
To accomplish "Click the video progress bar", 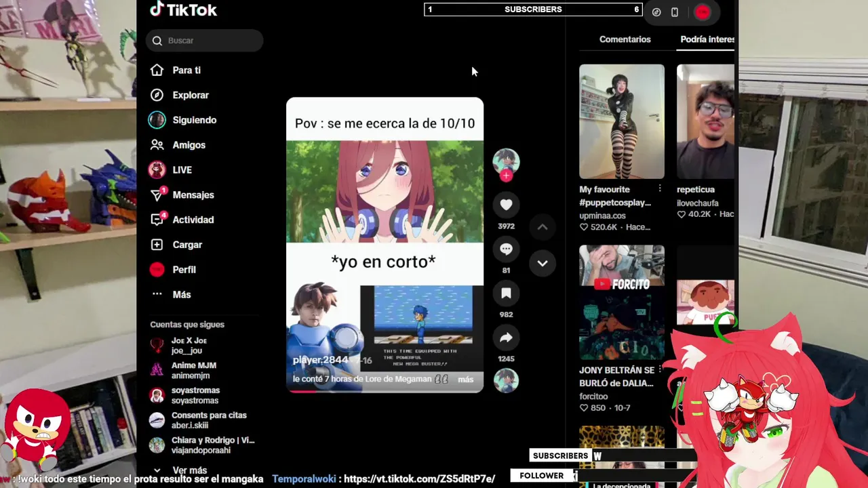I will [384, 391].
